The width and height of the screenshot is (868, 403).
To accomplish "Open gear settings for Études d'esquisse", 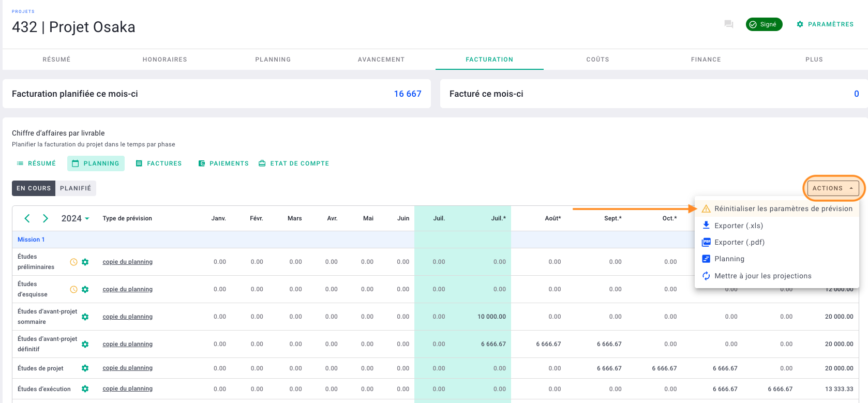I will (x=85, y=290).
